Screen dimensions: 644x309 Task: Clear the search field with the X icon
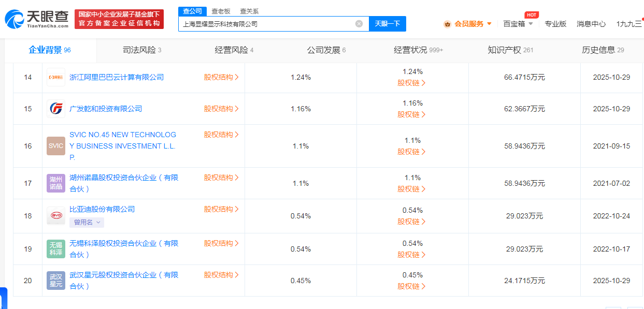(x=359, y=24)
